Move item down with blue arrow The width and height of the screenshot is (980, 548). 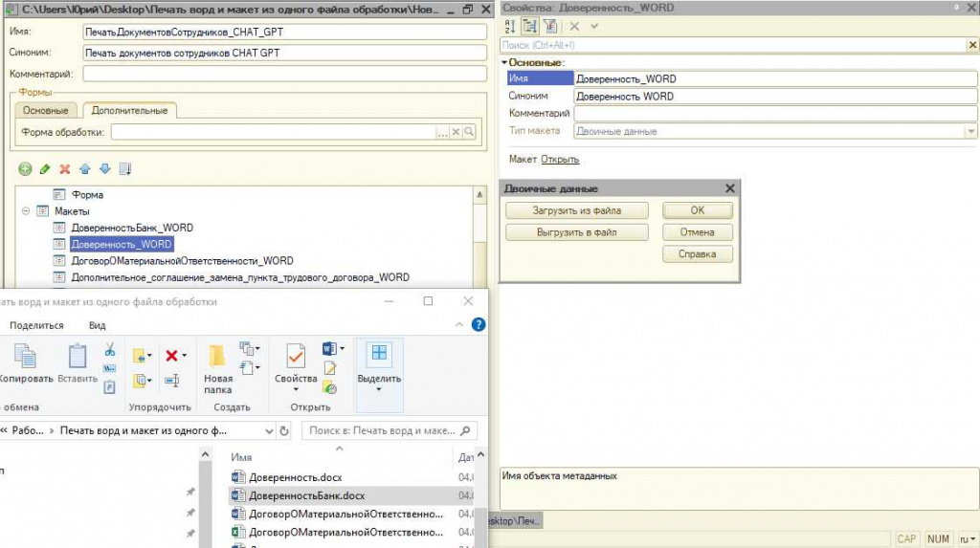point(105,168)
